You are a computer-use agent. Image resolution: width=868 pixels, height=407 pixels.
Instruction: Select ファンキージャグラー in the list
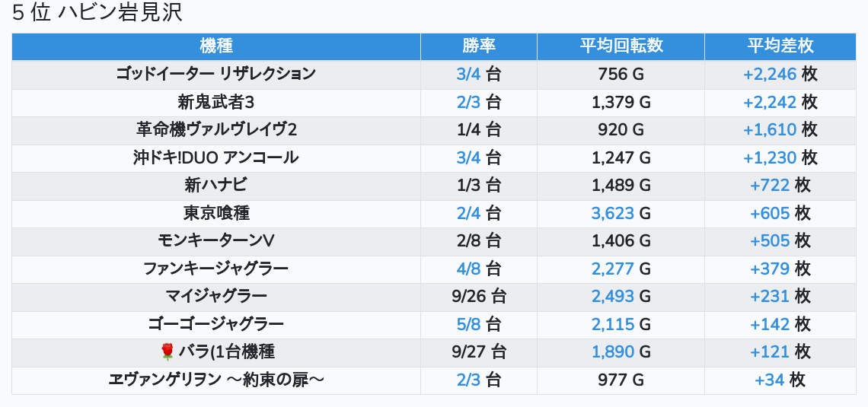coord(216,269)
